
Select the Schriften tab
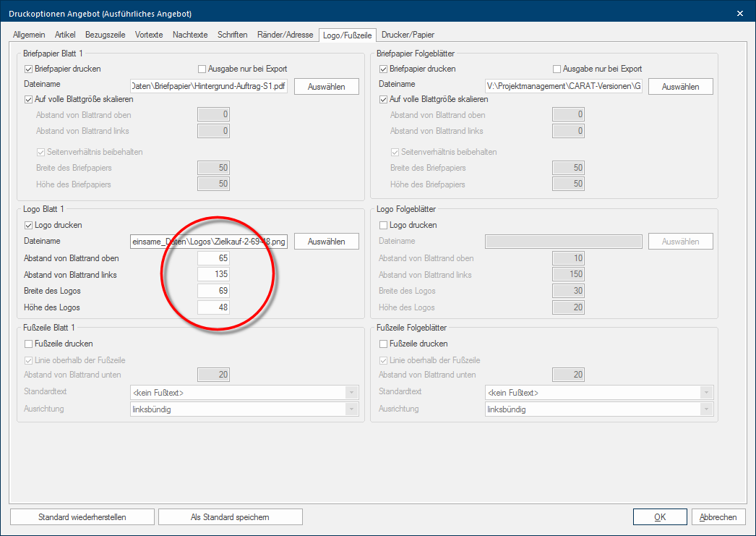232,35
